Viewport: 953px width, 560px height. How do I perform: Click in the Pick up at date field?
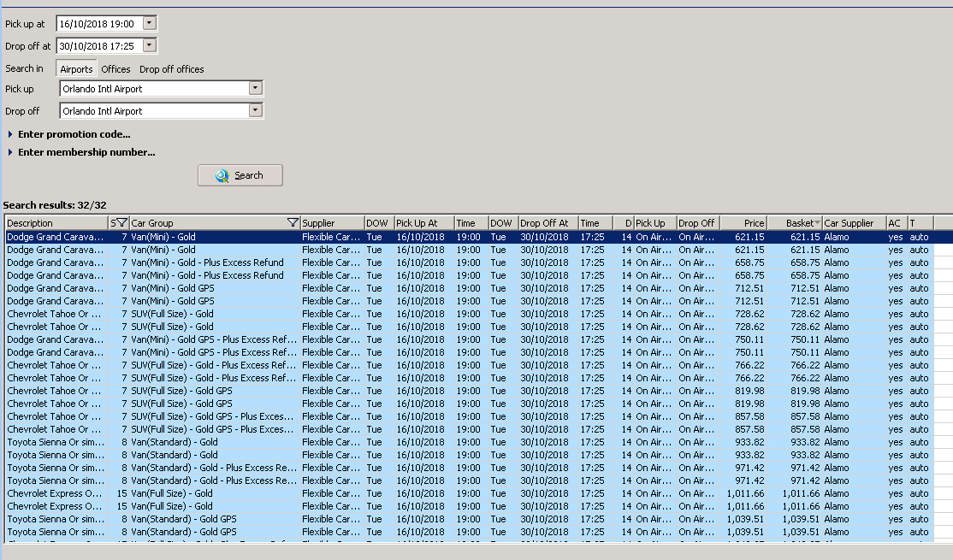(100, 24)
